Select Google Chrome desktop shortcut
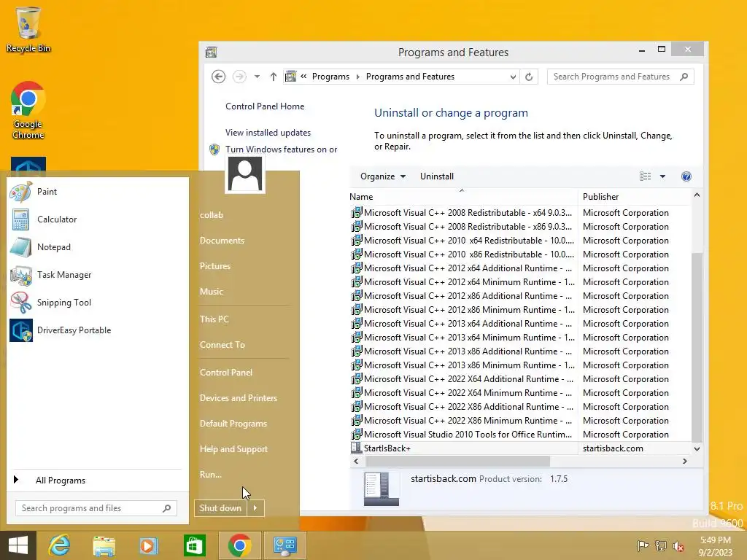 coord(28,111)
